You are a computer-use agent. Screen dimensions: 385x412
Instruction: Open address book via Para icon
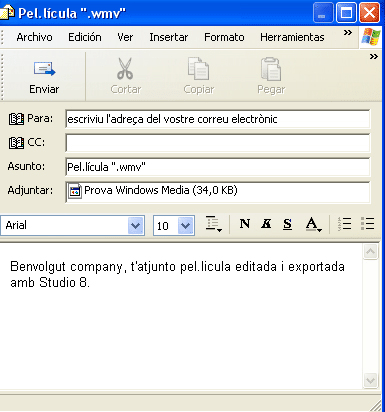coord(16,119)
